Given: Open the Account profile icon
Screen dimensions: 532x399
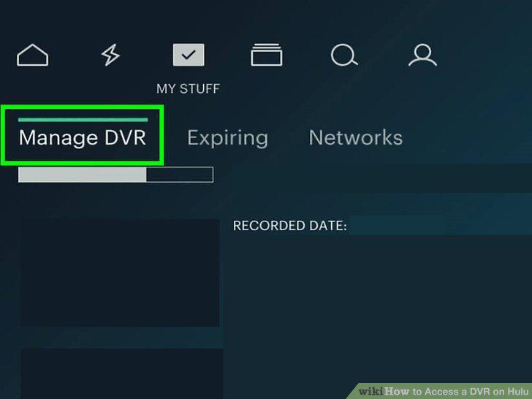Looking at the screenshot, I should (x=422, y=55).
